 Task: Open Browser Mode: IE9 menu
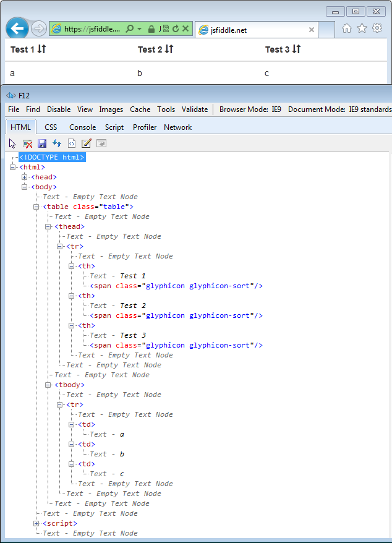(250, 109)
